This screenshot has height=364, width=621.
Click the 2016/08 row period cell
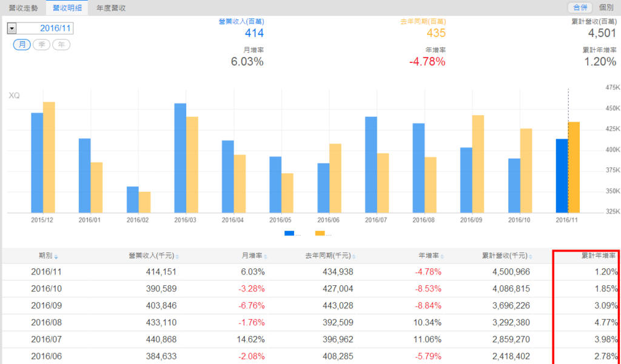(46, 322)
